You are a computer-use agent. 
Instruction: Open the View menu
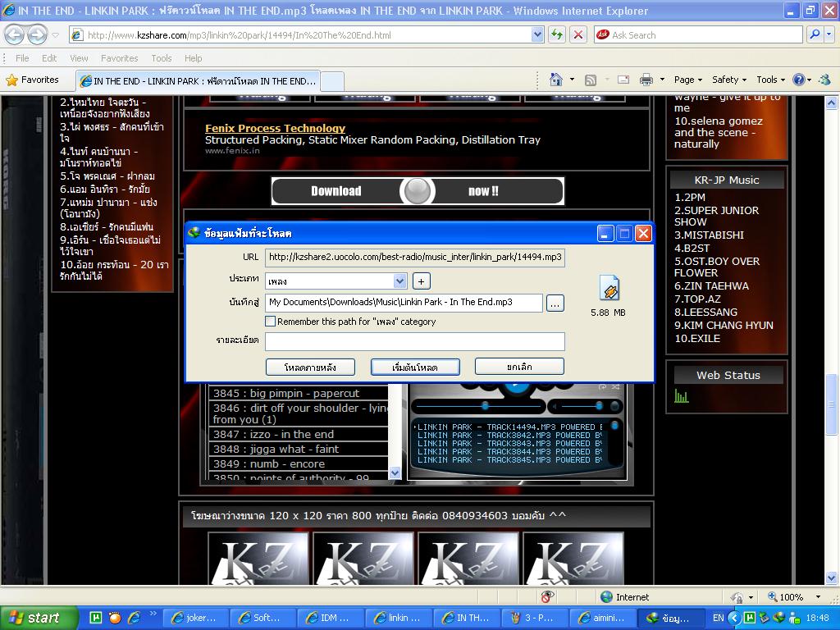79,58
